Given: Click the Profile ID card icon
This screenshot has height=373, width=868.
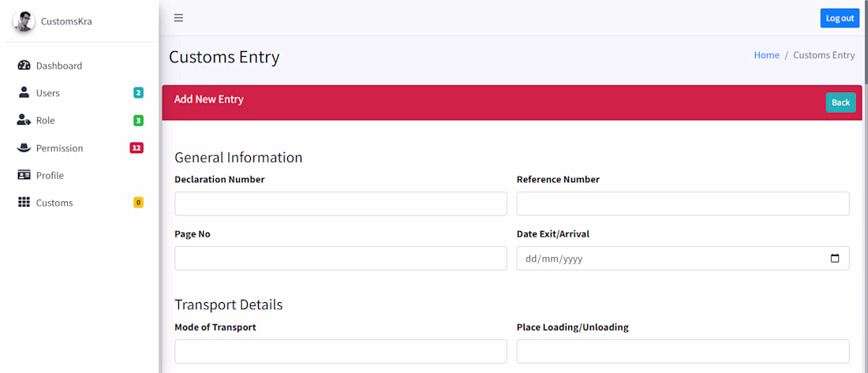Looking at the screenshot, I should click(x=24, y=175).
